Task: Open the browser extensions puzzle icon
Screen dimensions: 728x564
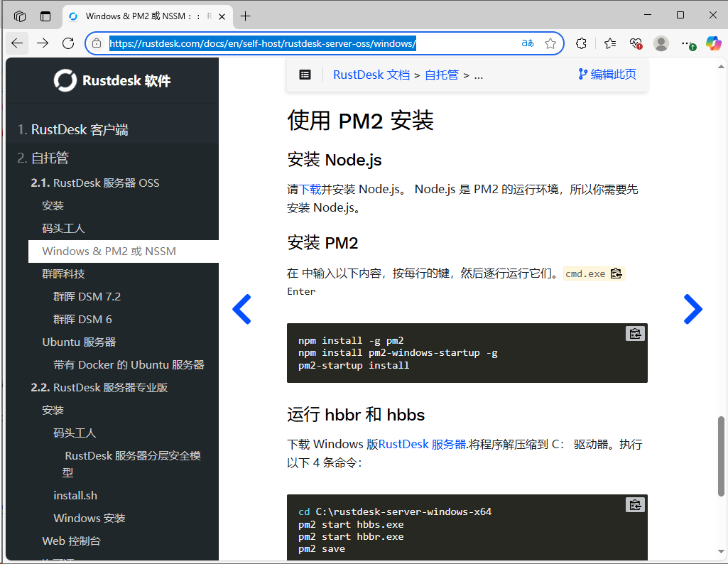Action: coord(581,43)
